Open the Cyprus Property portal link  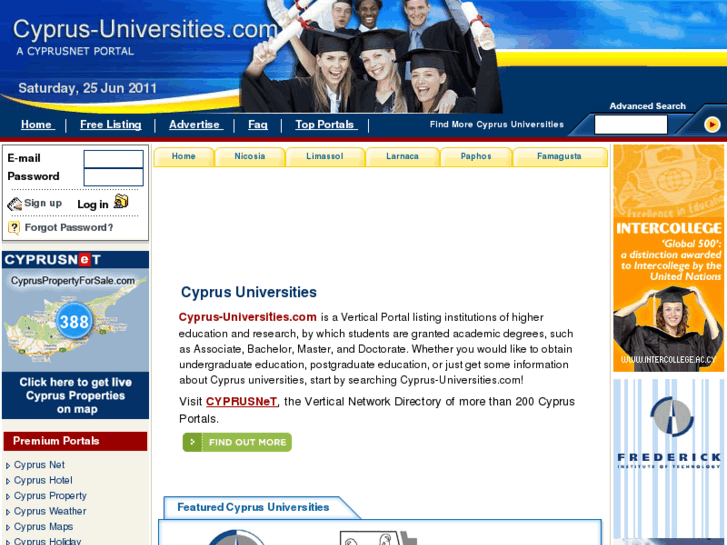click(50, 496)
